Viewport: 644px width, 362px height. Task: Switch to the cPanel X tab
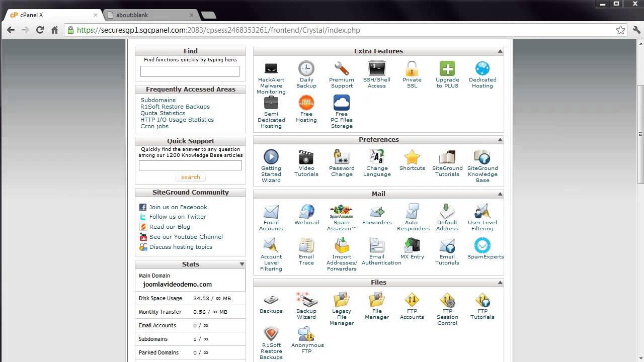click(x=53, y=15)
